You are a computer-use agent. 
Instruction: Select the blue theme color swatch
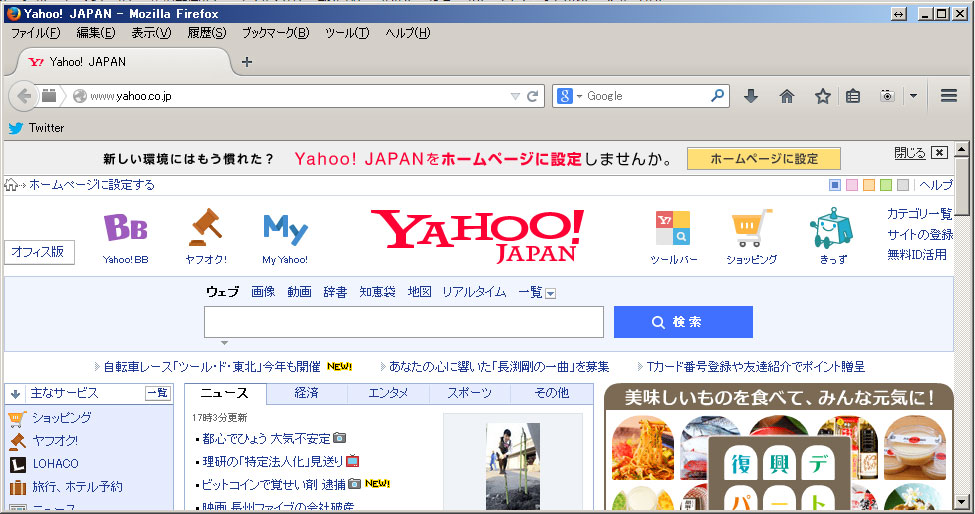(835, 185)
